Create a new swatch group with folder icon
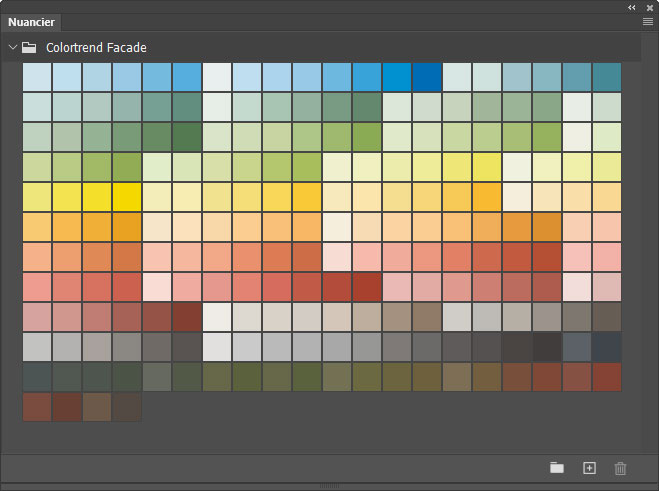 click(x=557, y=467)
